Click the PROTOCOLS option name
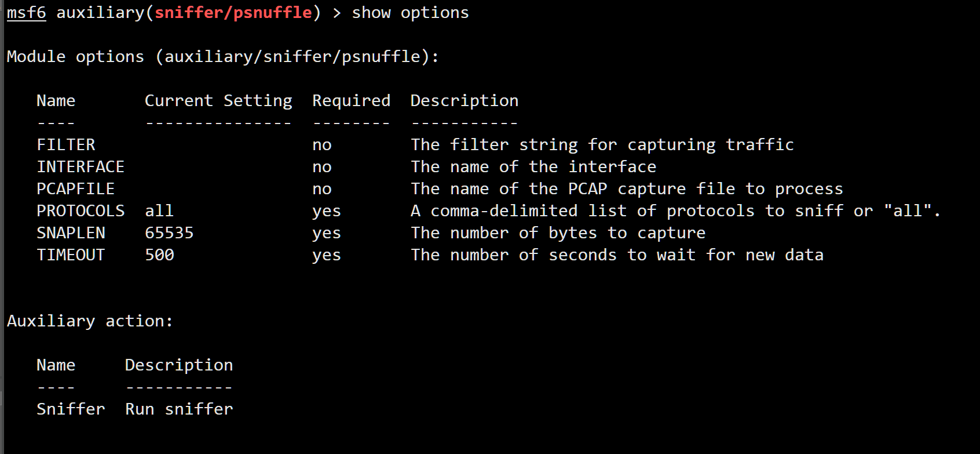The width and height of the screenshot is (980, 454). pyautogui.click(x=81, y=211)
